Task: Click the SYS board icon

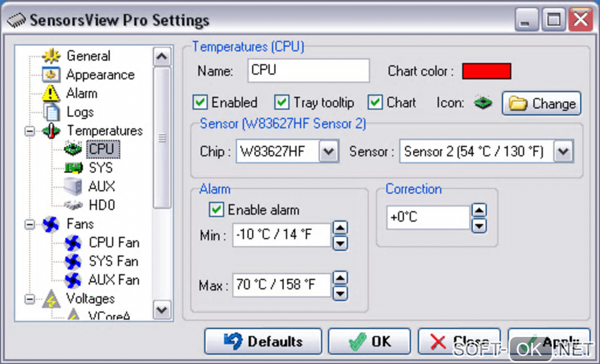Action: pyautogui.click(x=73, y=168)
